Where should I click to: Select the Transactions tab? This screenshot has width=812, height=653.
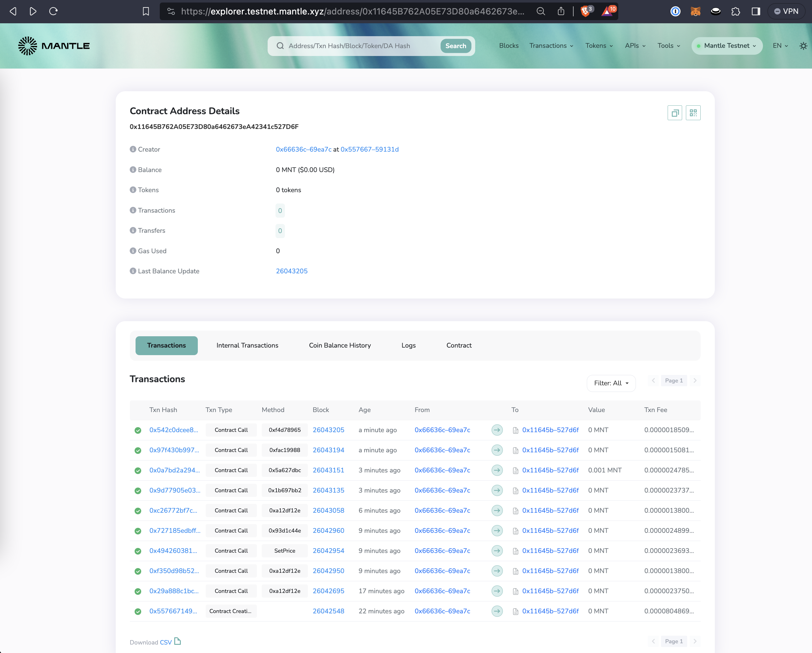point(166,345)
